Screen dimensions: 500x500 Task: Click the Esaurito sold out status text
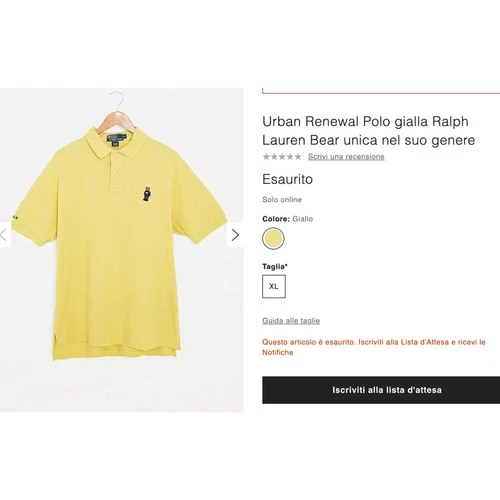click(287, 179)
